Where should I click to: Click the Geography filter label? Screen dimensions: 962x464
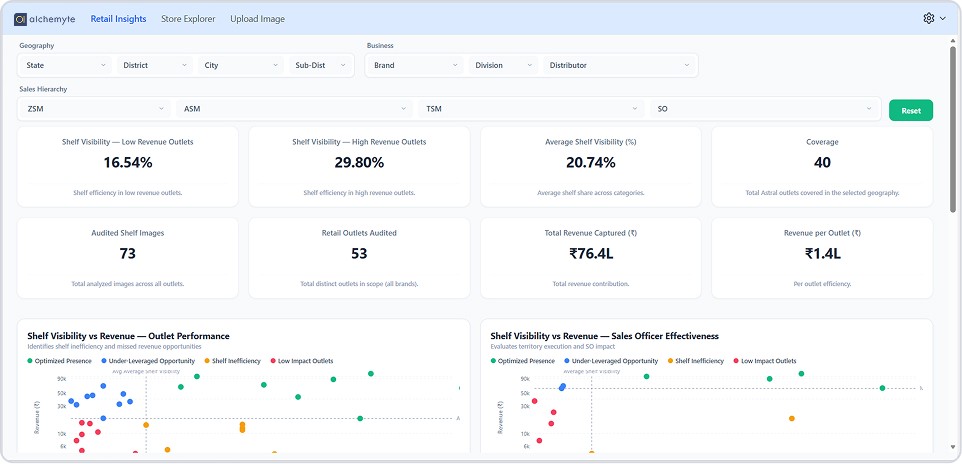click(37, 45)
